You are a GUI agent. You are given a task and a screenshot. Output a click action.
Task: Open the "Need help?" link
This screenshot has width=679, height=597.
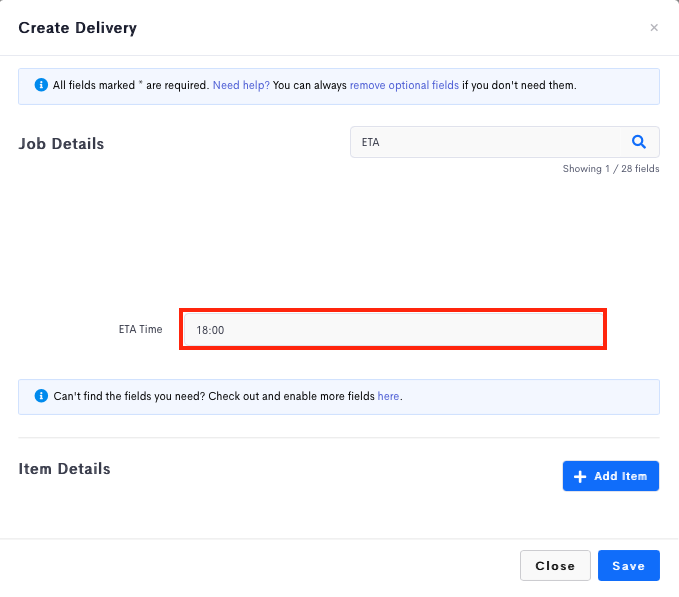241,85
